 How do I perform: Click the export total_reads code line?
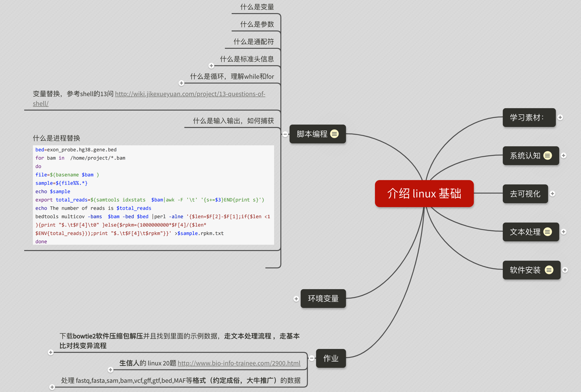point(150,200)
